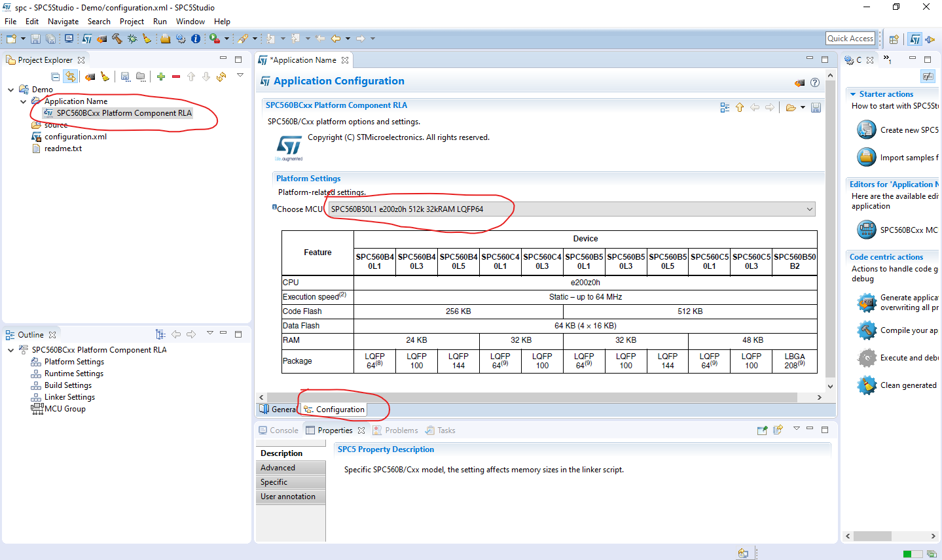Toggle the formula icon in right panel
The image size is (942, 560).
(928, 77)
